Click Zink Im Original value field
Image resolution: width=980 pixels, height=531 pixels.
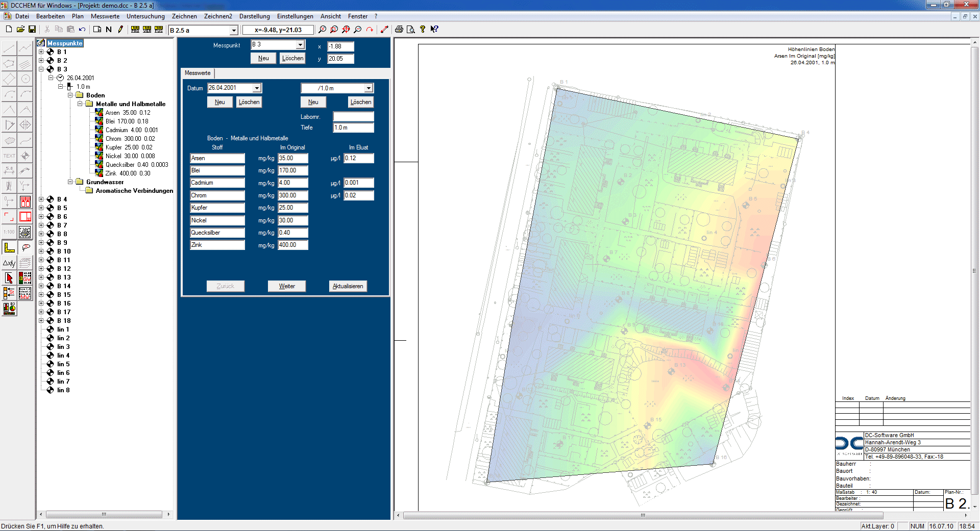[293, 245]
